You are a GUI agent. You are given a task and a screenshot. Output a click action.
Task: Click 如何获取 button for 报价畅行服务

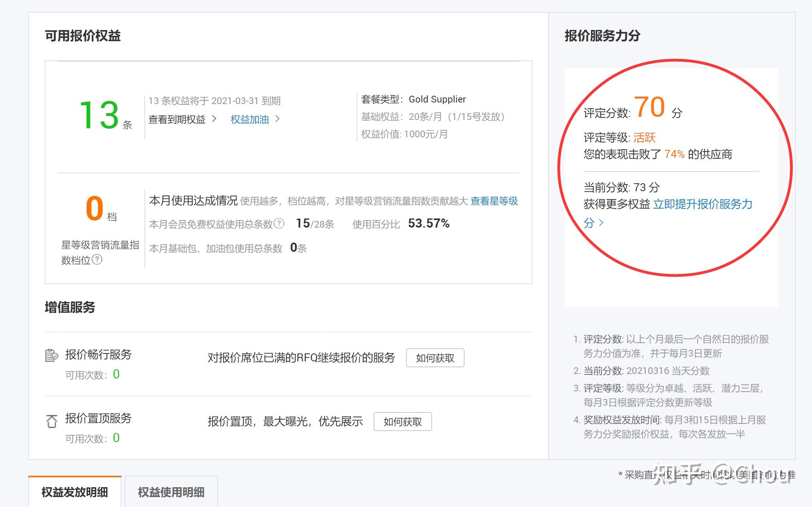pyautogui.click(x=435, y=357)
